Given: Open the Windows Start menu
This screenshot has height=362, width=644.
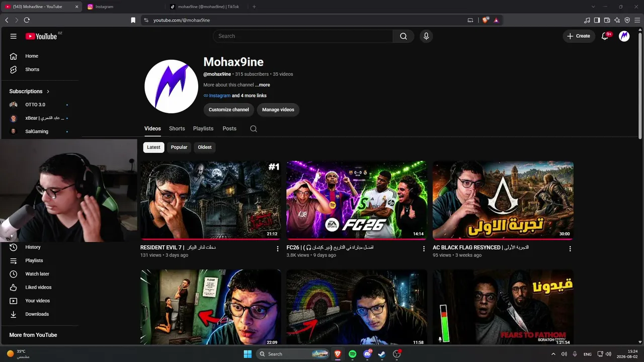Looking at the screenshot, I should 248,354.
